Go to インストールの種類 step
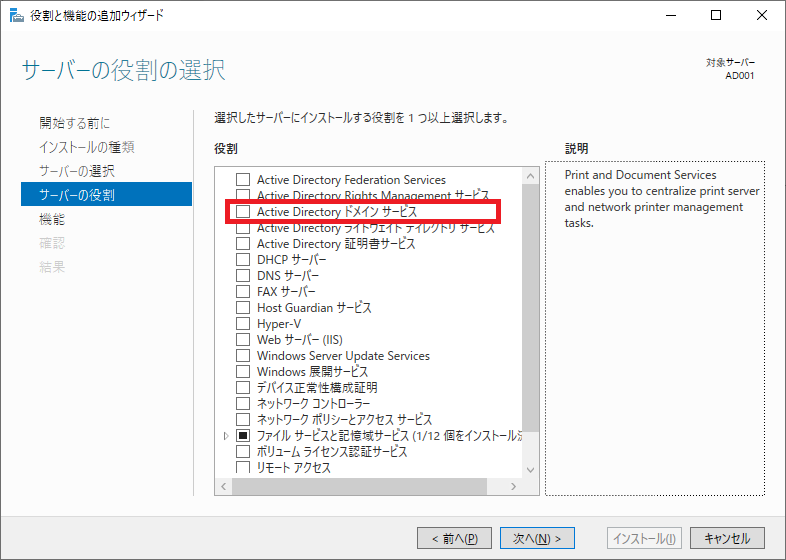The height and width of the screenshot is (560, 786). pos(87,147)
